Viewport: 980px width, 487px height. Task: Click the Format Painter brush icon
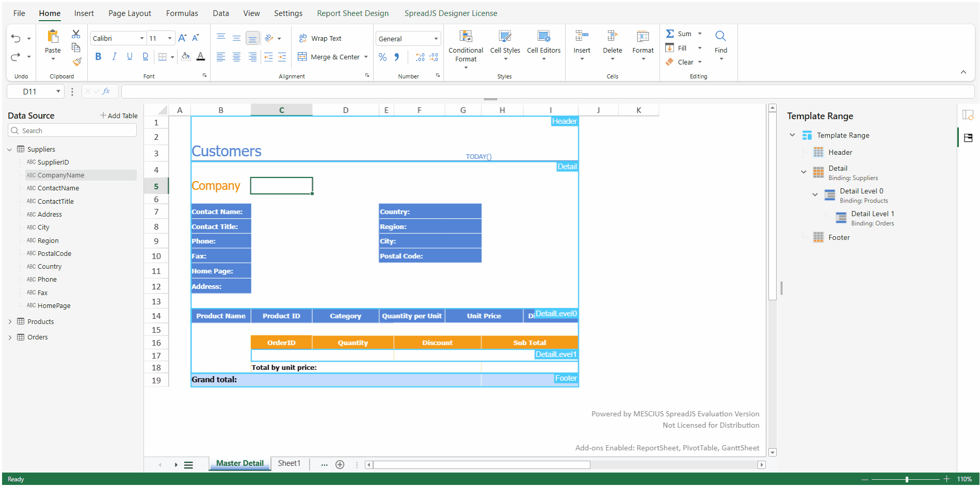click(77, 62)
